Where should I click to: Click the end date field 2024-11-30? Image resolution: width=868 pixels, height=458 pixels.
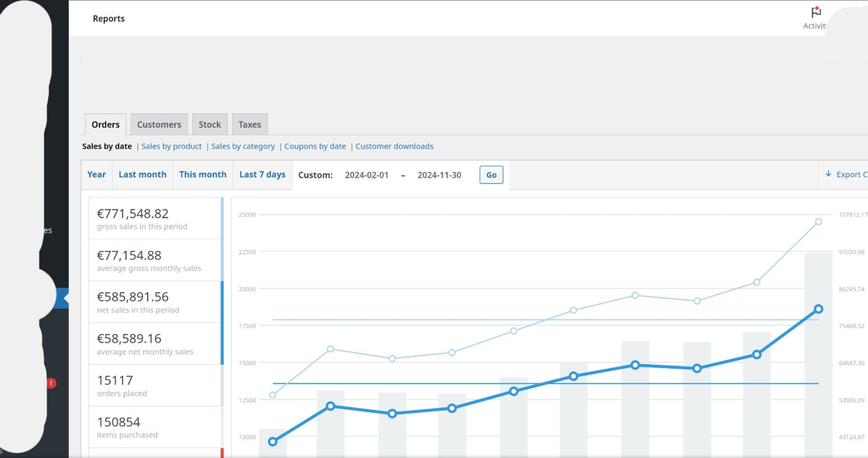click(x=439, y=175)
